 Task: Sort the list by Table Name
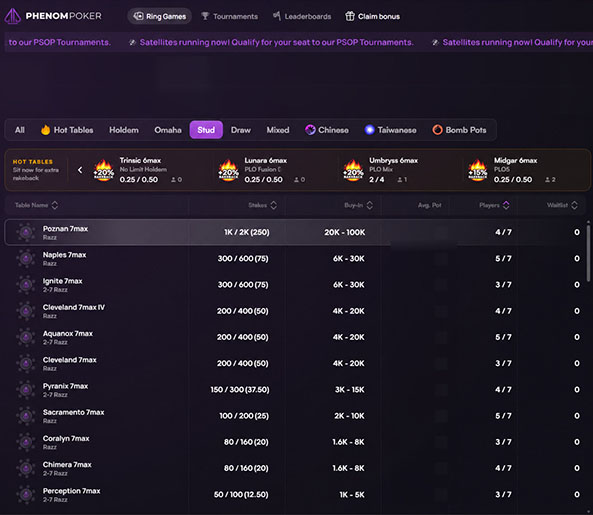[36, 205]
